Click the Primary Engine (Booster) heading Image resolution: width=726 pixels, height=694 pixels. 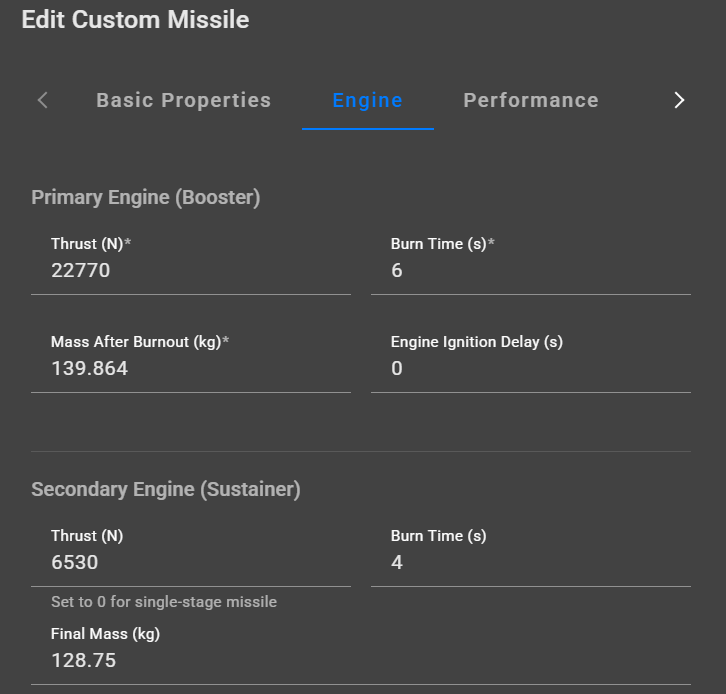tap(146, 197)
